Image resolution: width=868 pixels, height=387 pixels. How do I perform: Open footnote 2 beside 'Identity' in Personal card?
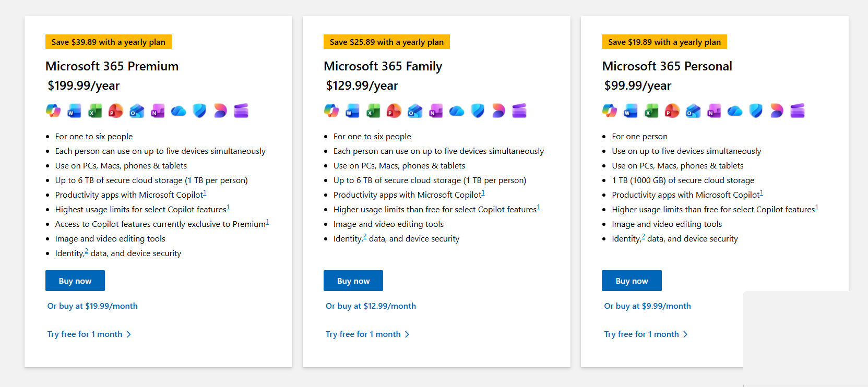[643, 237]
